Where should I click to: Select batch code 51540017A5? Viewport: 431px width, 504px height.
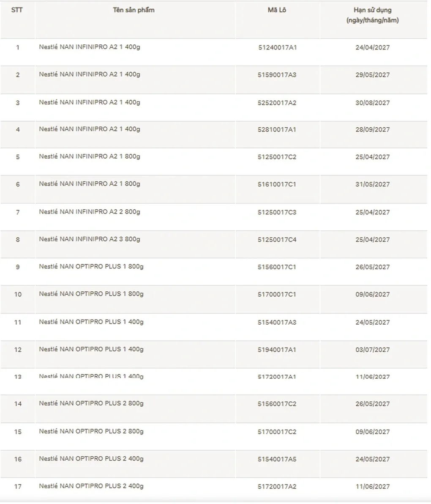(x=277, y=459)
